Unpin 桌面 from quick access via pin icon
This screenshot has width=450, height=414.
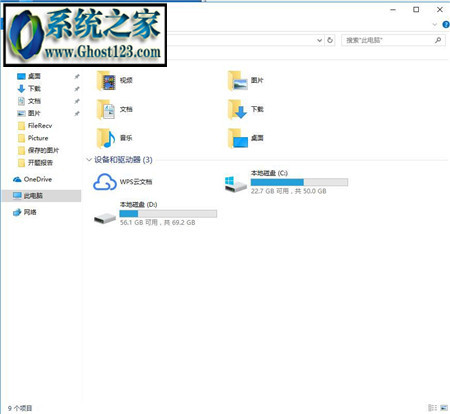(77, 77)
